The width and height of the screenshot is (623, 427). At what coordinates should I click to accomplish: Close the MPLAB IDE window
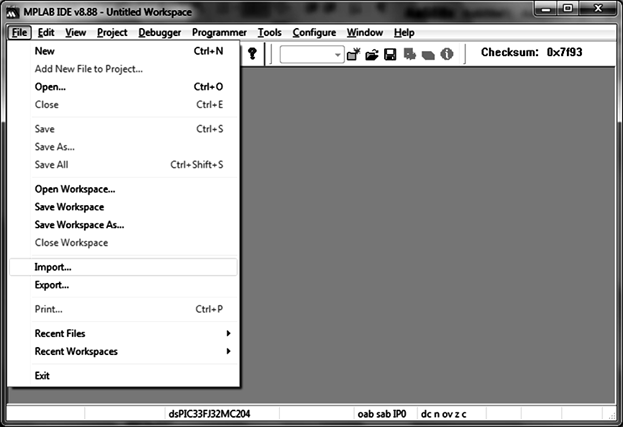click(x=598, y=9)
